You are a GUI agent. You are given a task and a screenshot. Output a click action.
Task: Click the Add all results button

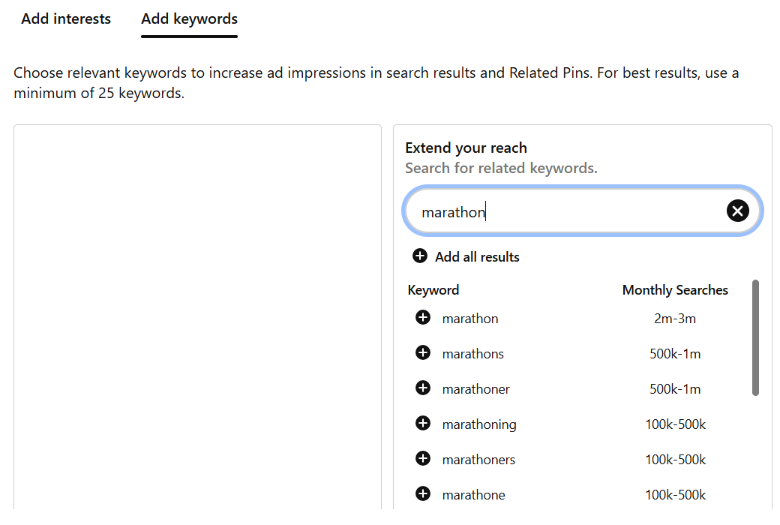coord(466,256)
